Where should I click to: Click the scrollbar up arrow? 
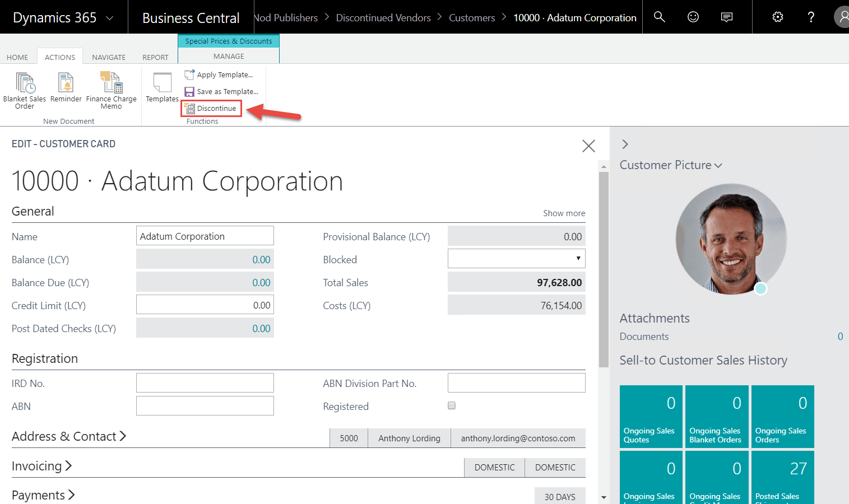pyautogui.click(x=604, y=166)
